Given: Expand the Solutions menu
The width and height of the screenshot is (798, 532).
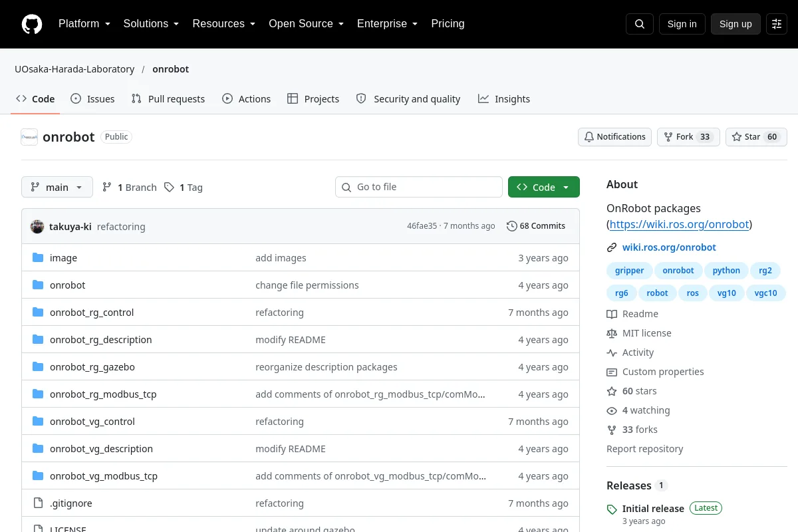Looking at the screenshot, I should (151, 24).
